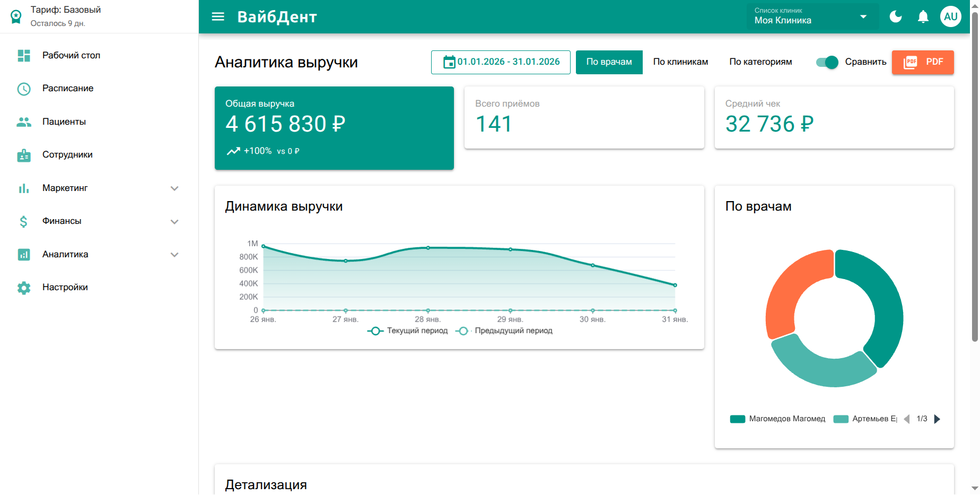Click the hamburger menu next to ВайбДент
980x495 pixels.
pos(217,16)
